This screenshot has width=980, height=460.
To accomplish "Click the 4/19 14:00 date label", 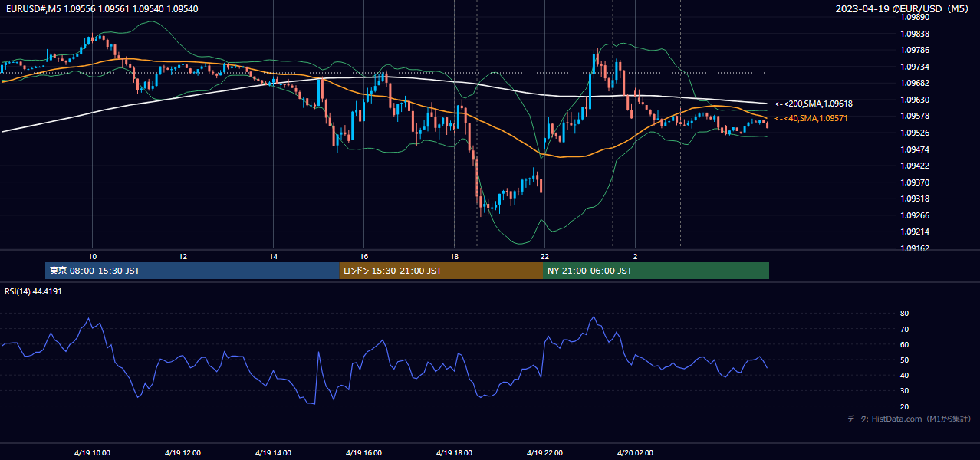I will point(273,452).
